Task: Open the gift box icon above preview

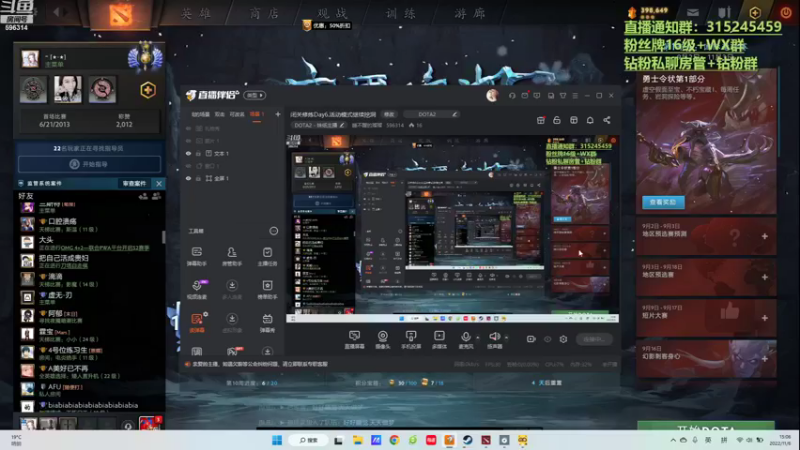Action: click(x=541, y=120)
